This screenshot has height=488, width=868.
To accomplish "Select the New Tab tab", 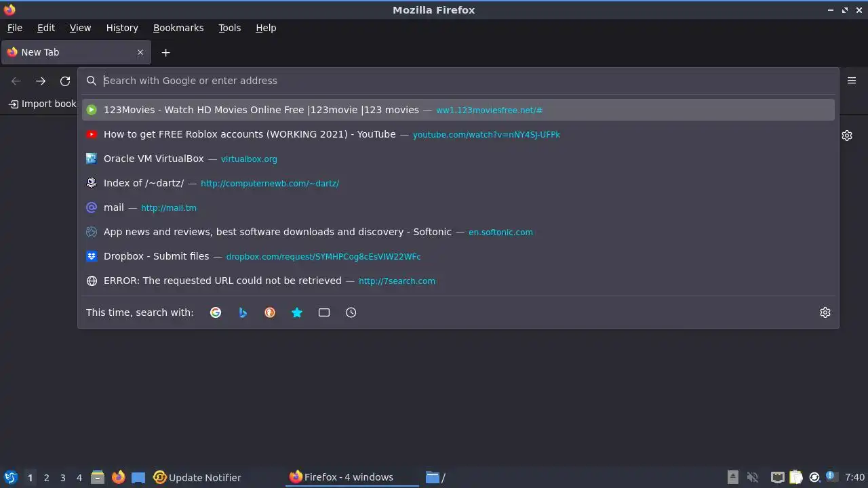I will click(76, 52).
